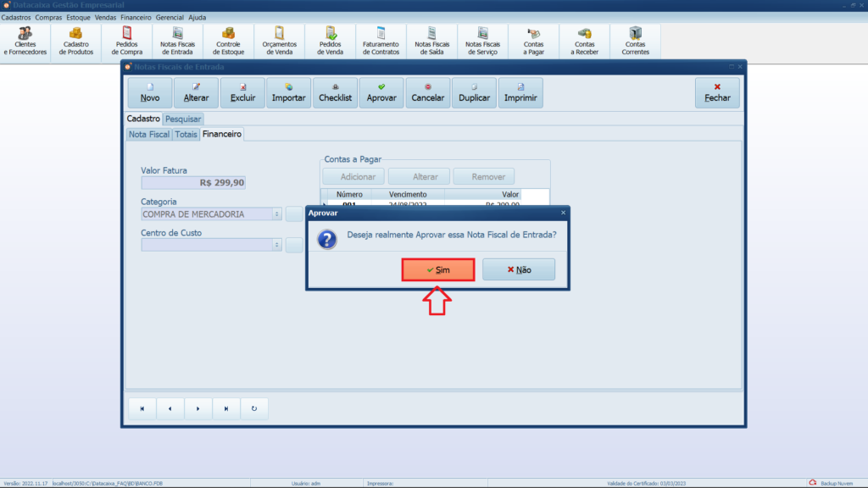This screenshot has height=488, width=868.
Task: Open Contas a Pagar module
Action: pos(534,41)
